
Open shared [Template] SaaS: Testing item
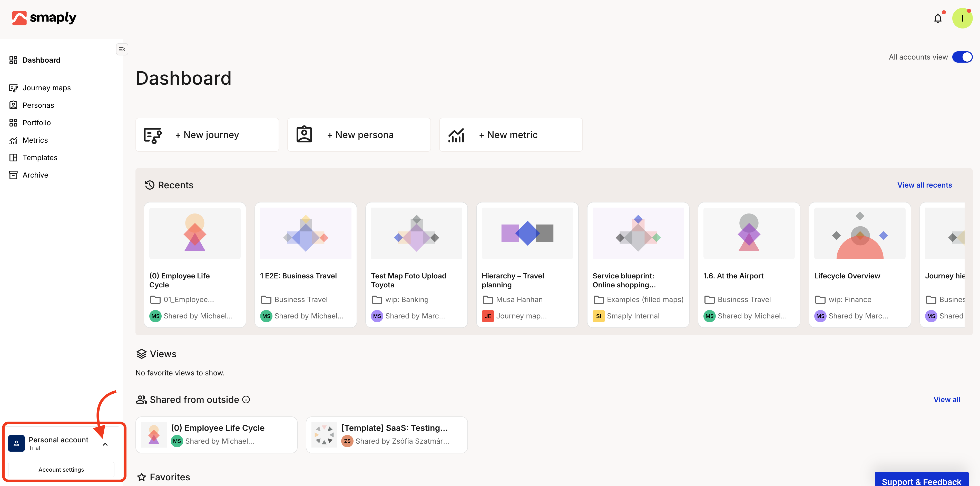[x=387, y=435]
